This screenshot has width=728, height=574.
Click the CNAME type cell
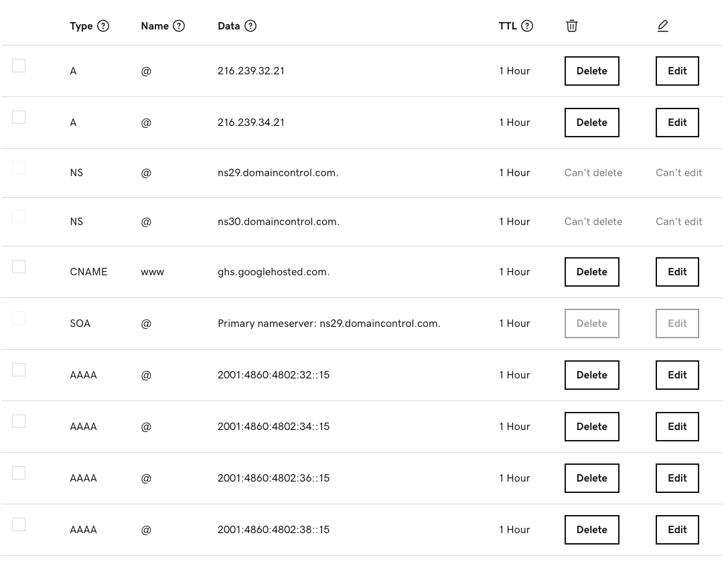coord(88,272)
